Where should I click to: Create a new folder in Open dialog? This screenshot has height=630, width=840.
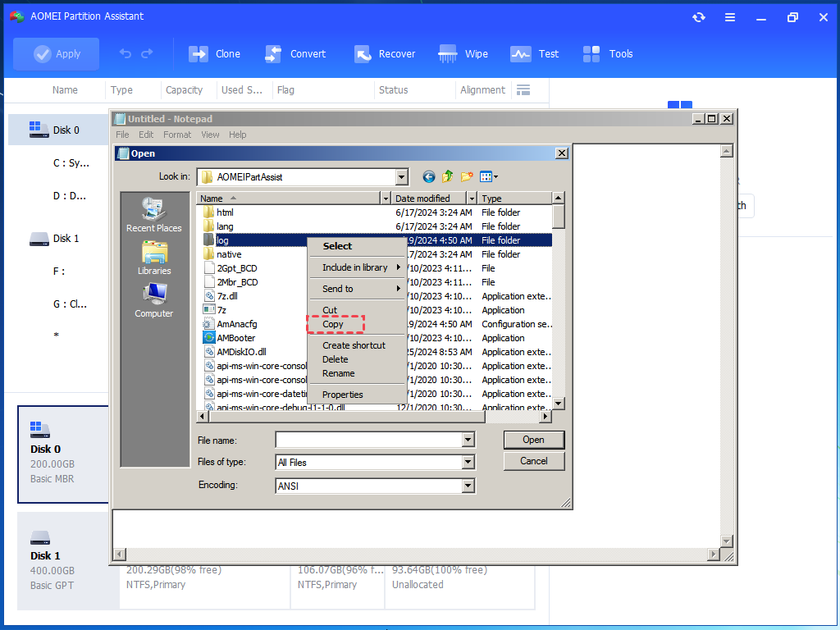[x=467, y=176]
